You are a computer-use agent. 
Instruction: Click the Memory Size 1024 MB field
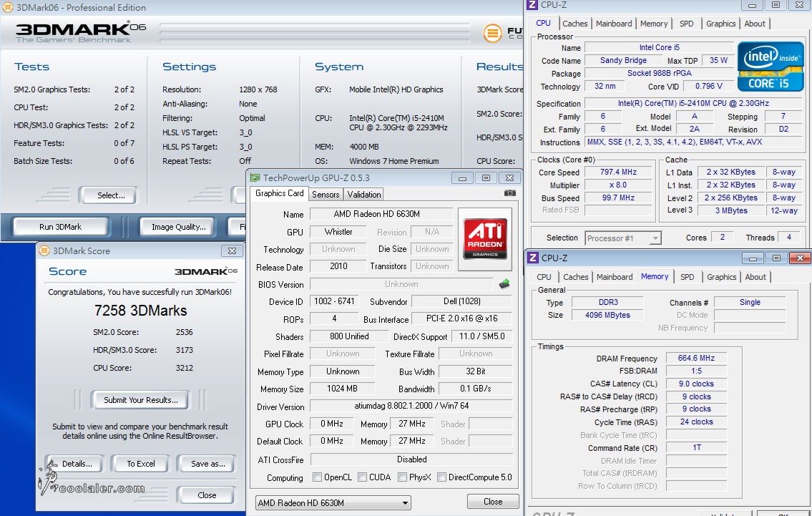click(x=342, y=389)
